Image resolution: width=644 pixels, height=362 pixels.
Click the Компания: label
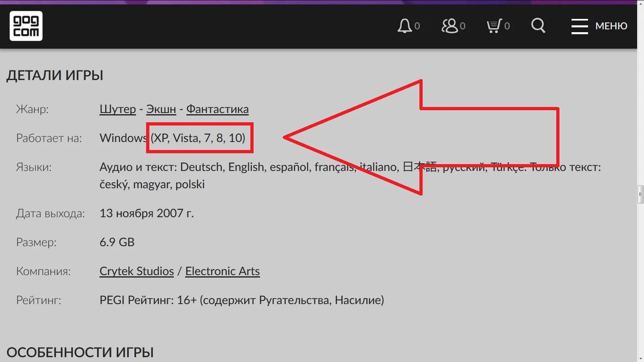pyautogui.click(x=43, y=271)
